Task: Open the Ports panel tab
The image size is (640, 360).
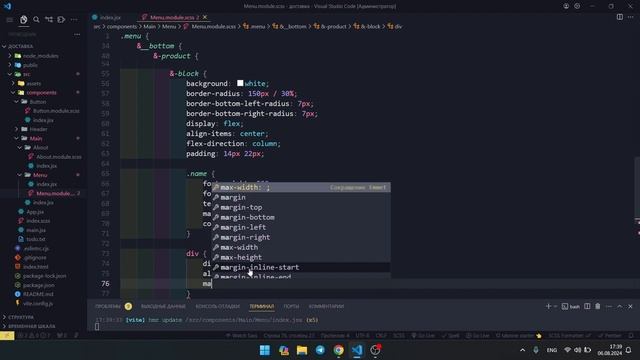Action: point(291,306)
